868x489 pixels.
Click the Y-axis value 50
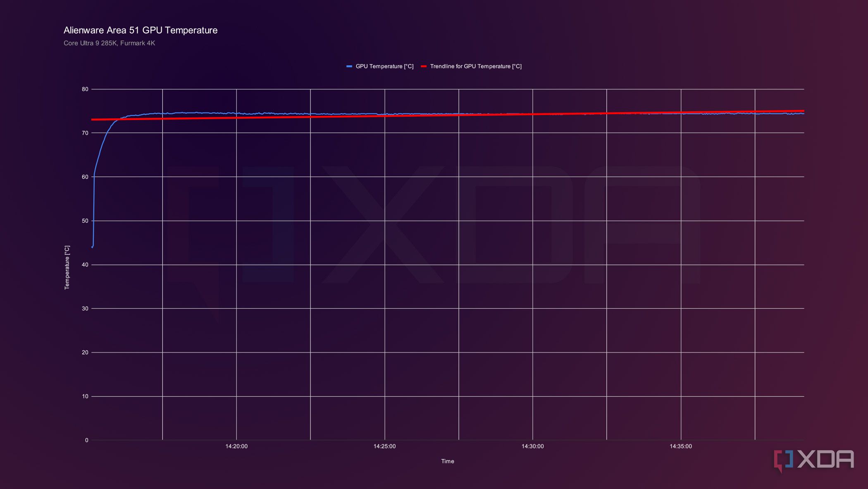click(85, 221)
